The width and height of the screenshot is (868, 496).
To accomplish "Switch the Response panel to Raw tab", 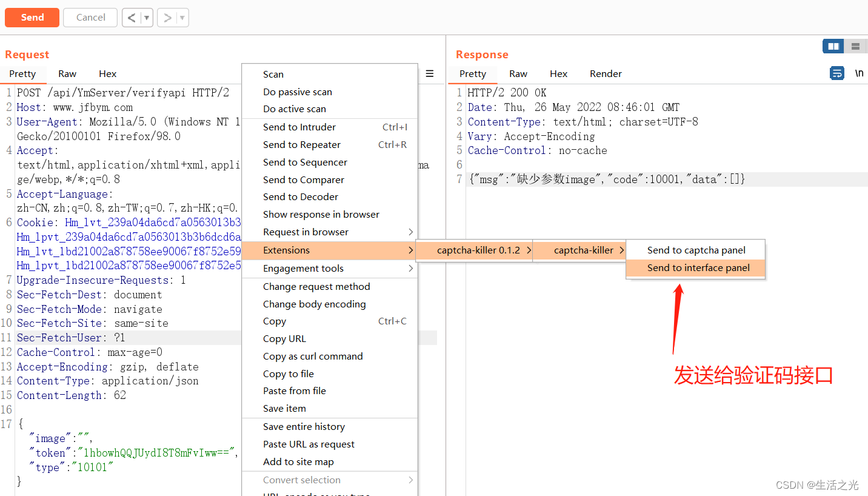I will coord(518,73).
